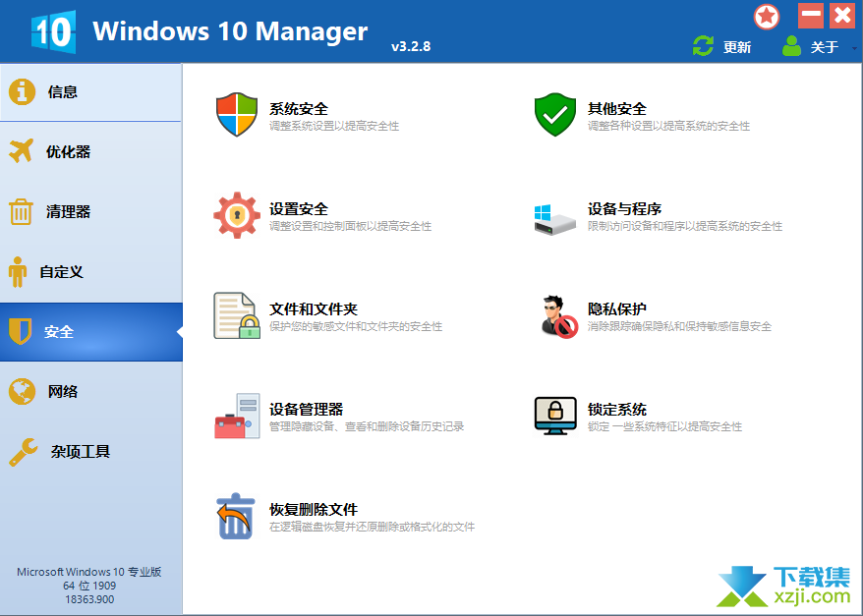This screenshot has width=863, height=616.
Task: Open the 恢复删除文件 tool title
Action: (x=314, y=509)
